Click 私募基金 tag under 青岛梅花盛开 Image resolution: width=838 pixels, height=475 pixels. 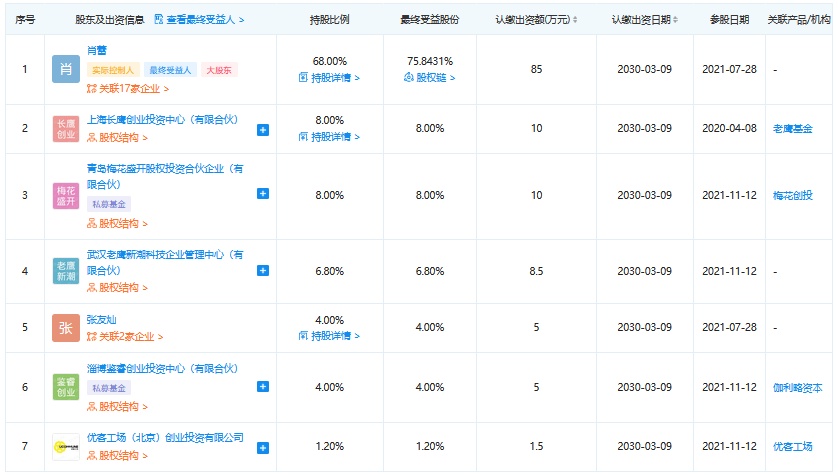point(109,204)
